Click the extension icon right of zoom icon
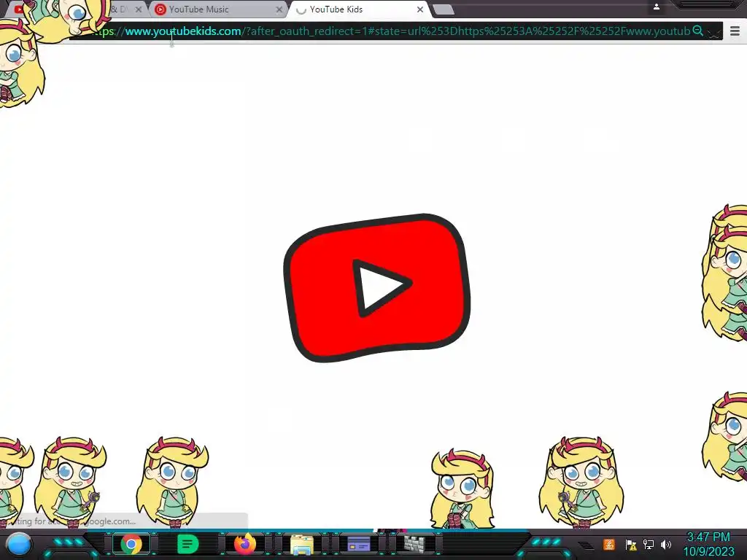 713,31
